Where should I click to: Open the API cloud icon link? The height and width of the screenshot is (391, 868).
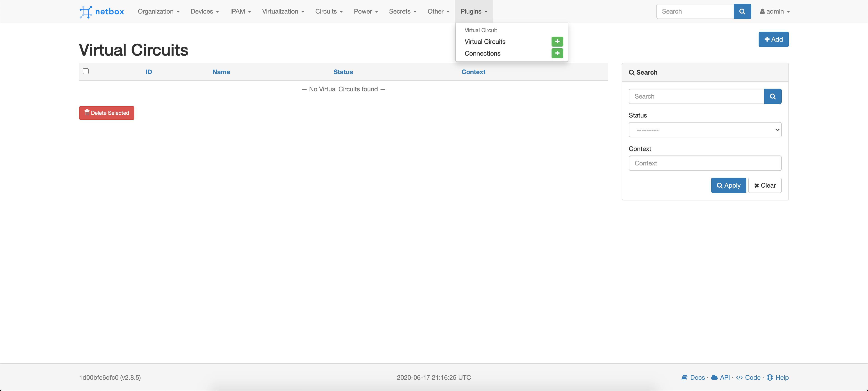(x=714, y=377)
